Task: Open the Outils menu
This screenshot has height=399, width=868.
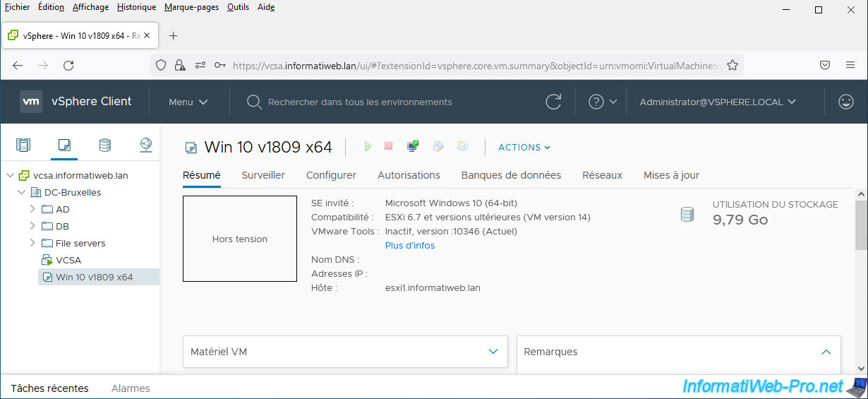Action: point(239,7)
